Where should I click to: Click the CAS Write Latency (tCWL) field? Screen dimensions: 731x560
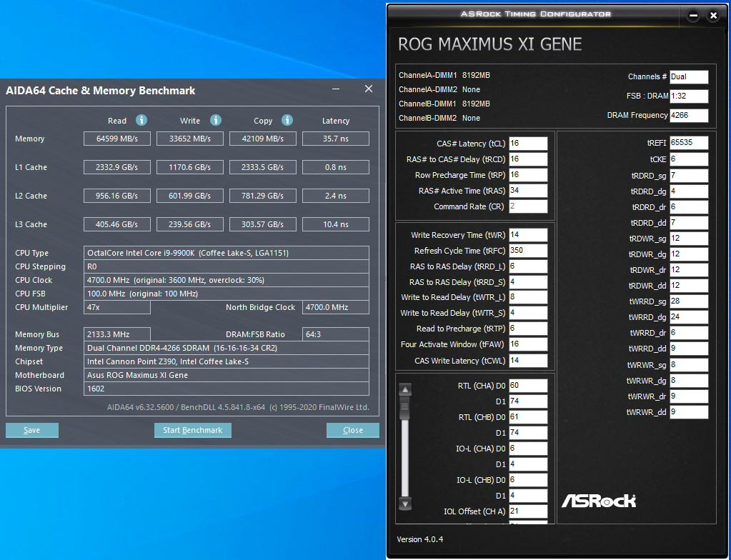tap(528, 361)
